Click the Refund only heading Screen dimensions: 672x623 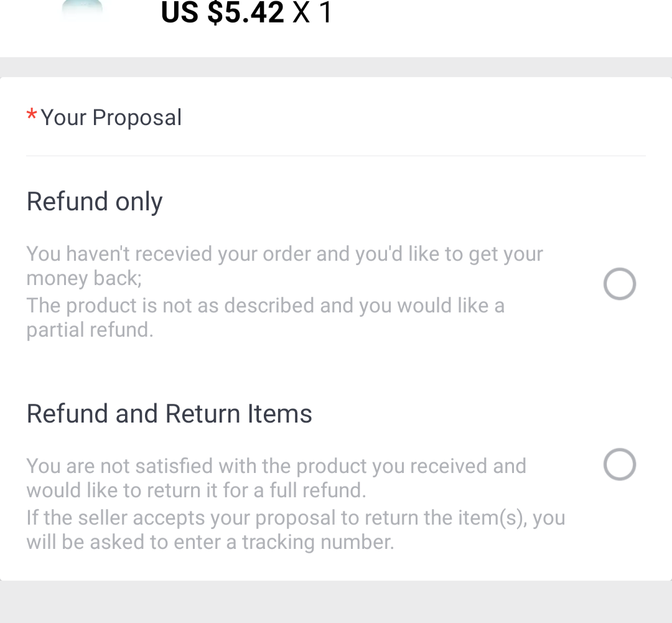click(95, 202)
